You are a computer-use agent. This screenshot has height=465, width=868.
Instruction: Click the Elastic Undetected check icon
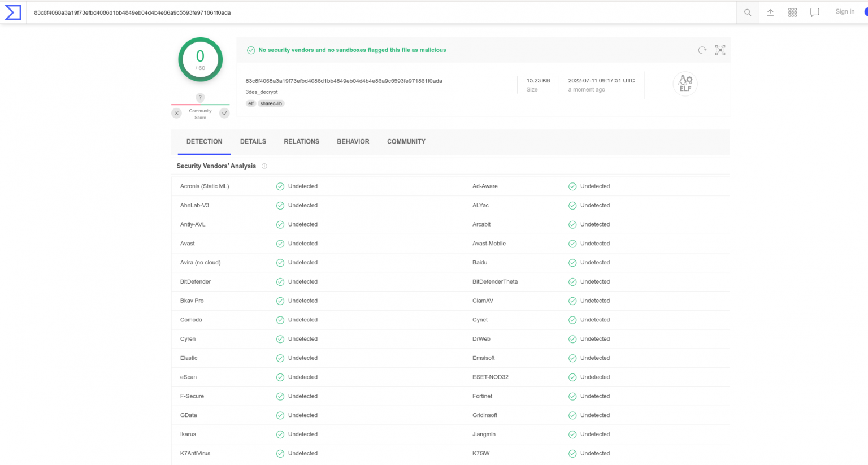tap(280, 358)
